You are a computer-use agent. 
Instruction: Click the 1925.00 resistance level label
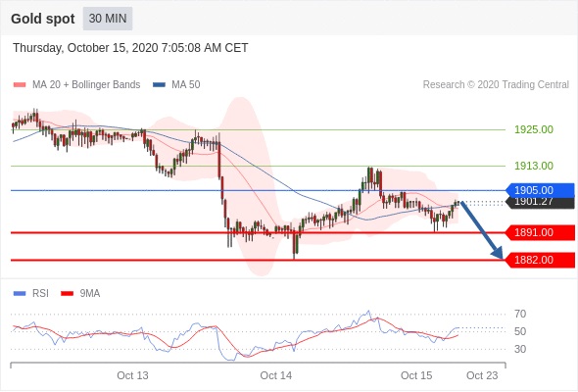tap(534, 129)
